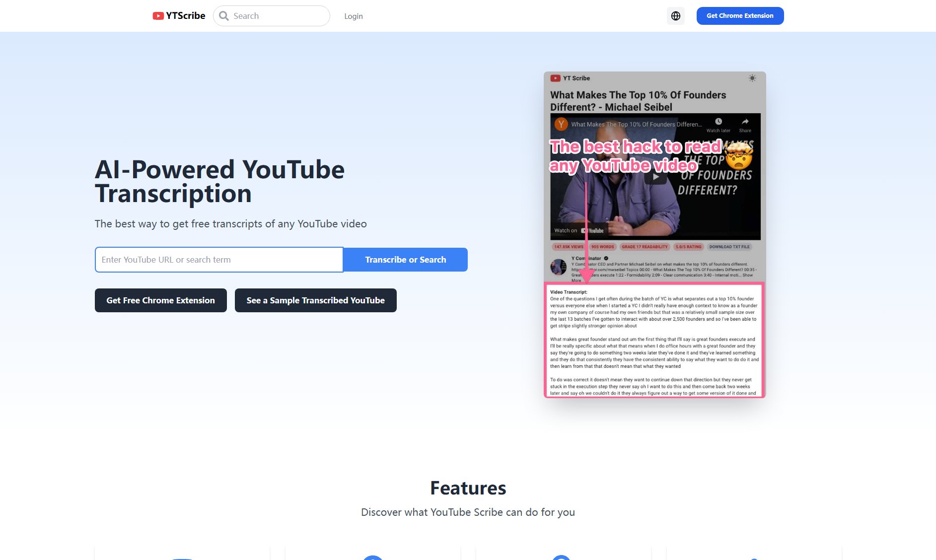
Task: Click the Share arrow icon on the video
Action: point(745,121)
